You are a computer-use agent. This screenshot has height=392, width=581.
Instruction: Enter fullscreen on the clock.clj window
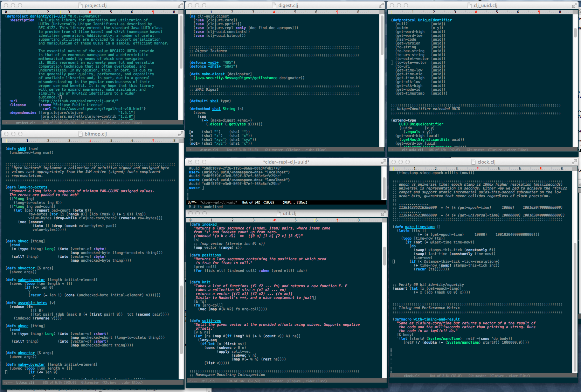tap(574, 162)
